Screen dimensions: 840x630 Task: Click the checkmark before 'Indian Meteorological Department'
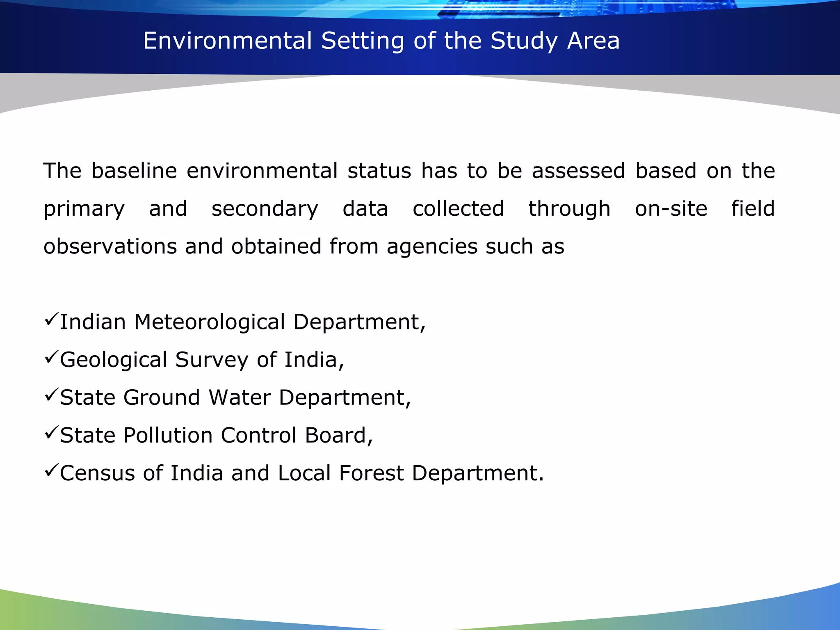click(x=51, y=320)
